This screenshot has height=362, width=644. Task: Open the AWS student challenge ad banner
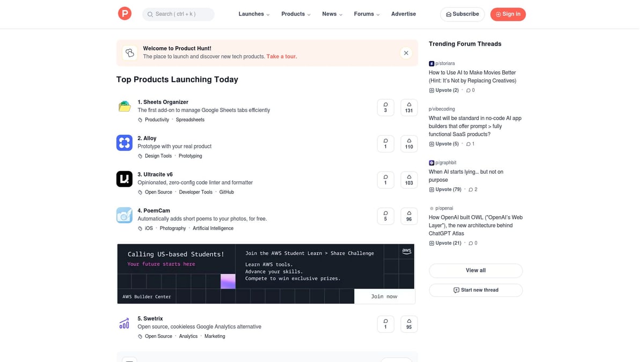coord(266,274)
